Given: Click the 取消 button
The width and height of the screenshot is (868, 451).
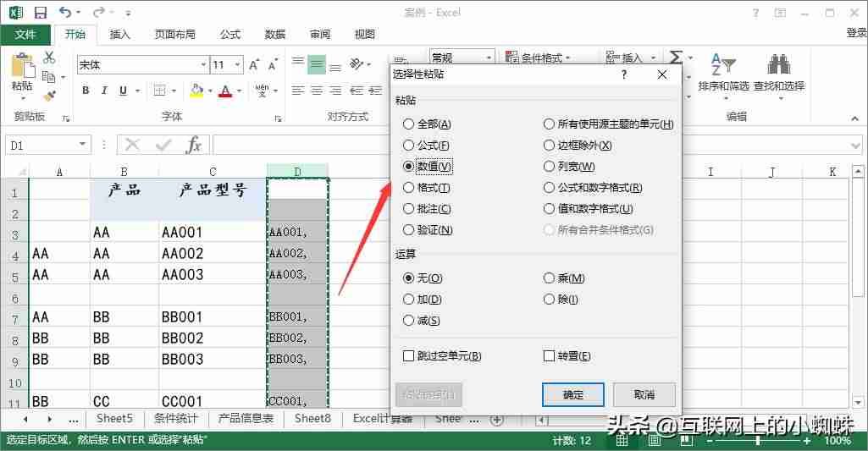Looking at the screenshot, I should point(644,394).
